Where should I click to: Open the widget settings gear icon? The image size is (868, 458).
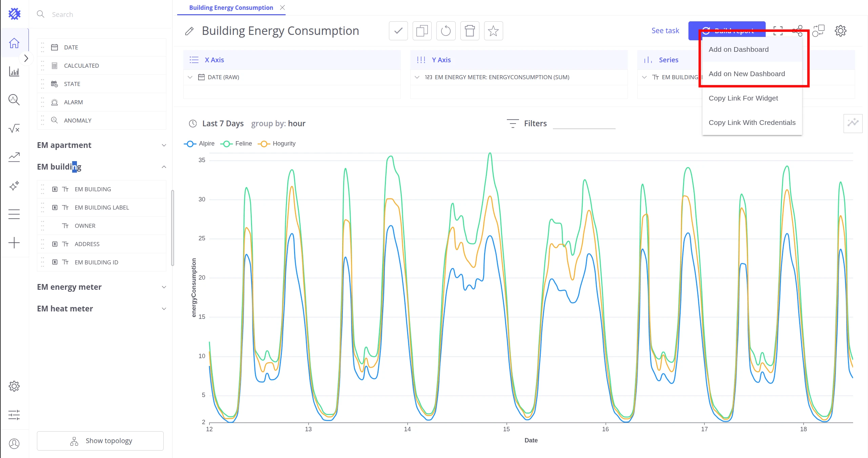coord(840,31)
